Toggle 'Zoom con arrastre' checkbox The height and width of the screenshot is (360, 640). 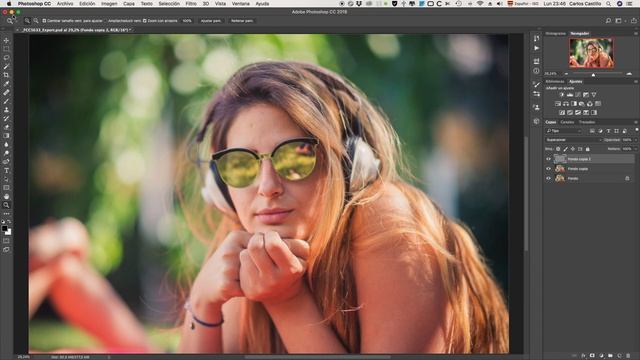[x=144, y=21]
